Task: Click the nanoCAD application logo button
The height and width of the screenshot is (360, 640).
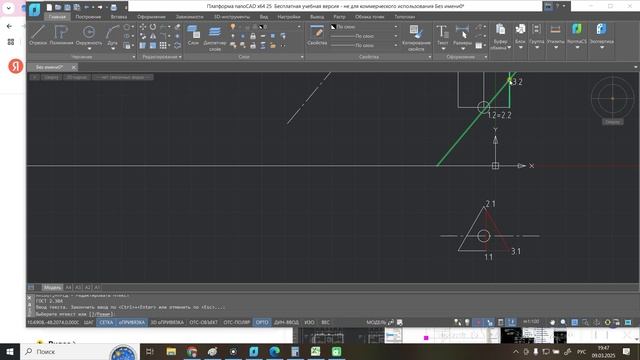Action: [x=35, y=9]
